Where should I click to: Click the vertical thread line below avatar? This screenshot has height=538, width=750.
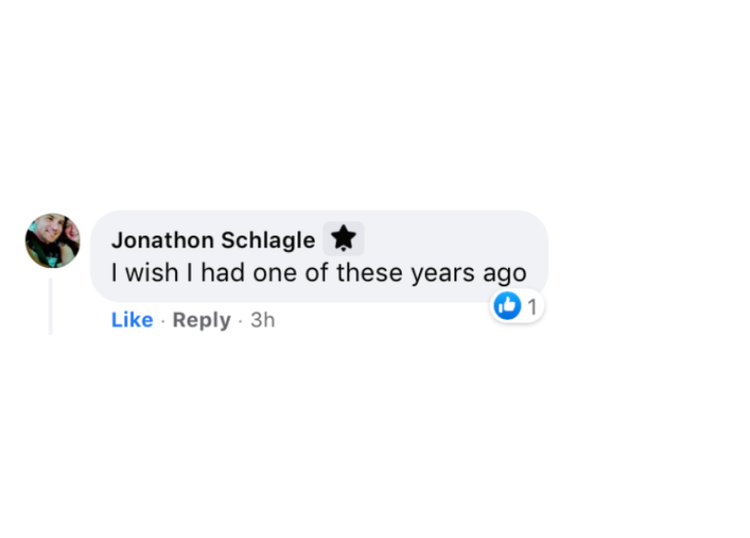pos(50,305)
